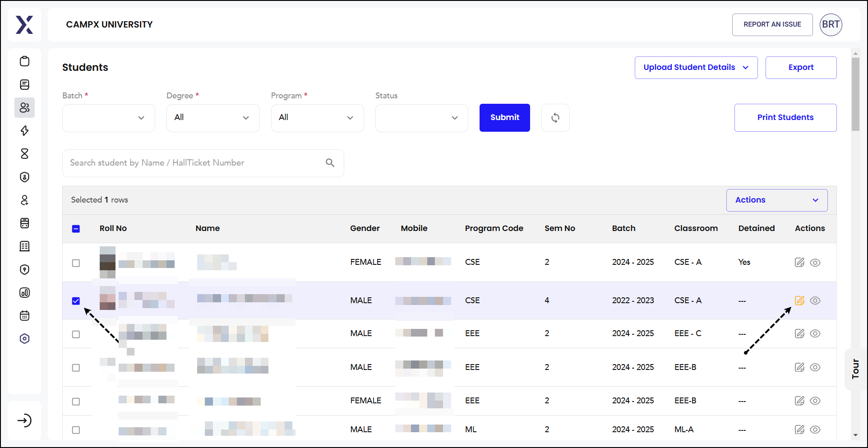Open the calendar sidebar icon
This screenshot has height=448, width=868.
25,315
